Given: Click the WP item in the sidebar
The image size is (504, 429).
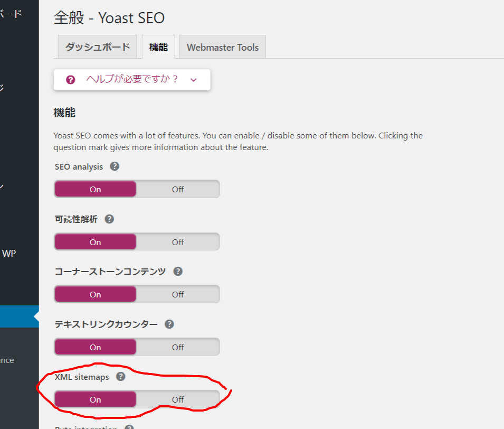Looking at the screenshot, I should (x=9, y=253).
